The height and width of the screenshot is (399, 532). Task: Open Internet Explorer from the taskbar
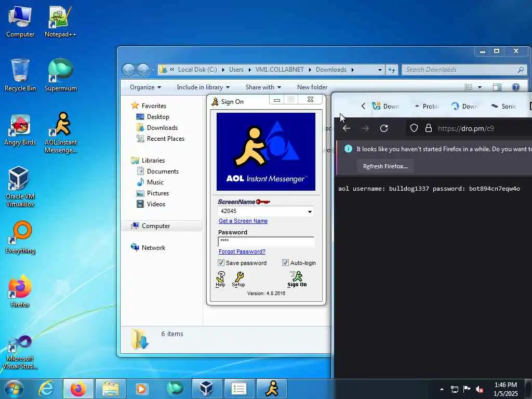click(46, 389)
